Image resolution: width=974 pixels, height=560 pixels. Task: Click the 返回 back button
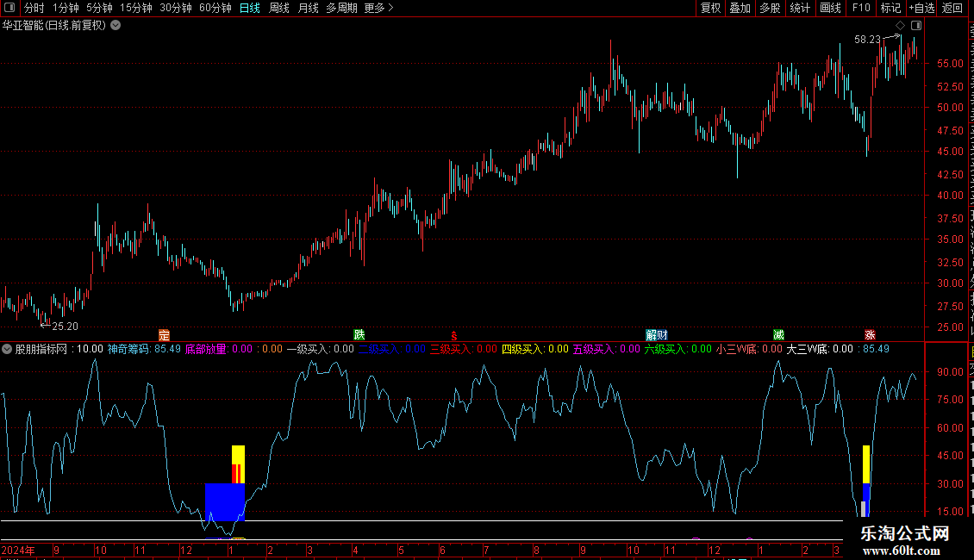tap(952, 8)
